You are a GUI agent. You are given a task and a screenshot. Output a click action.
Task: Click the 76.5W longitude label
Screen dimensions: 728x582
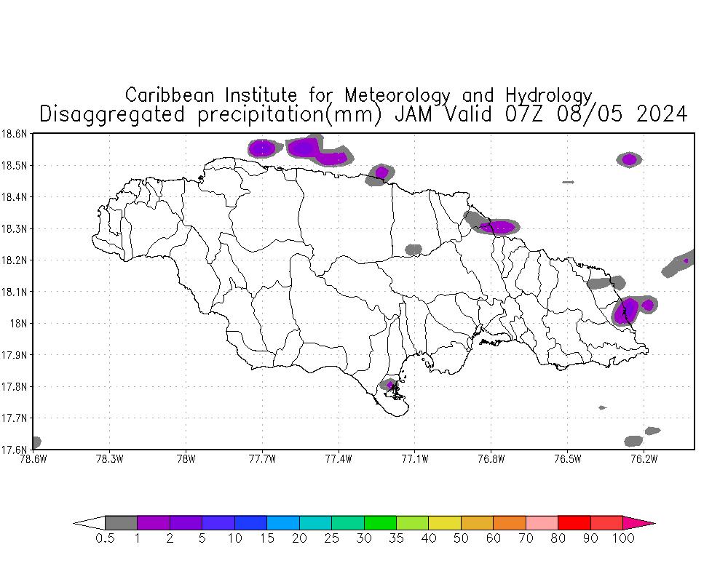[x=567, y=459]
